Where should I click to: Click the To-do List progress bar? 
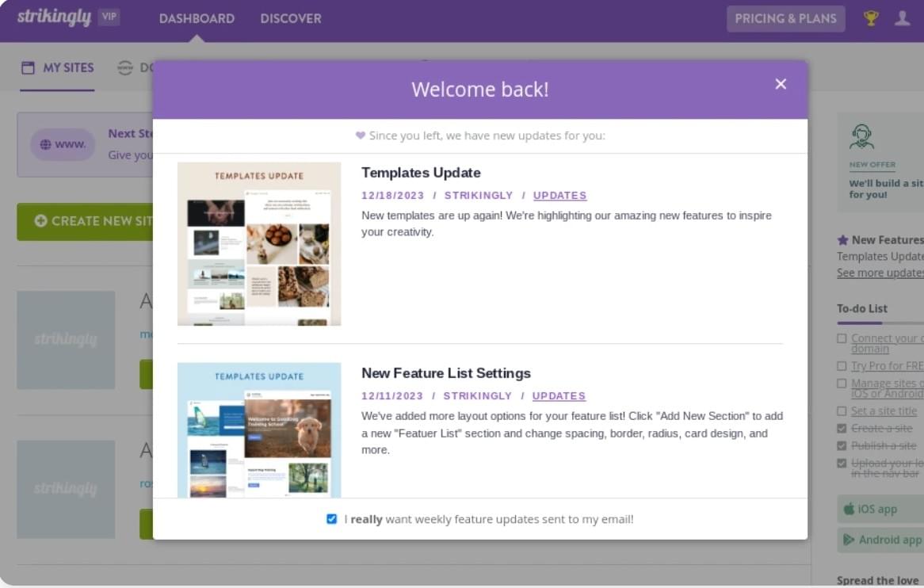(x=880, y=323)
